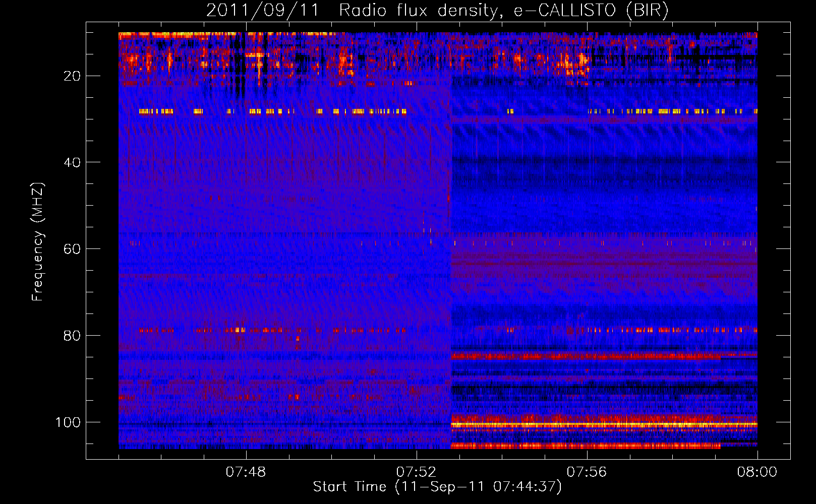816x504 pixels.
Task: Click the 08:00 time axis label
Action: click(x=757, y=472)
